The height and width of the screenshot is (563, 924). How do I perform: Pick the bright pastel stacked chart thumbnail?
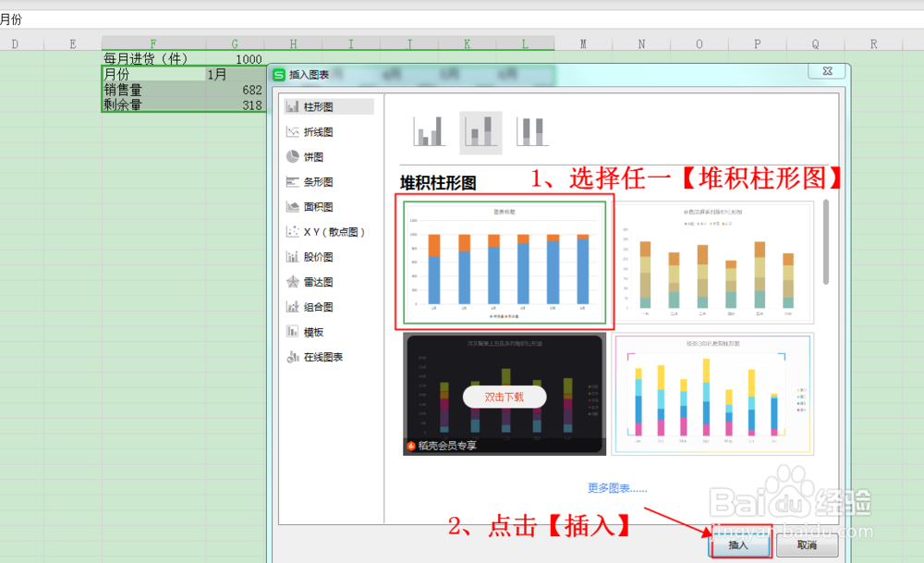(x=713, y=394)
